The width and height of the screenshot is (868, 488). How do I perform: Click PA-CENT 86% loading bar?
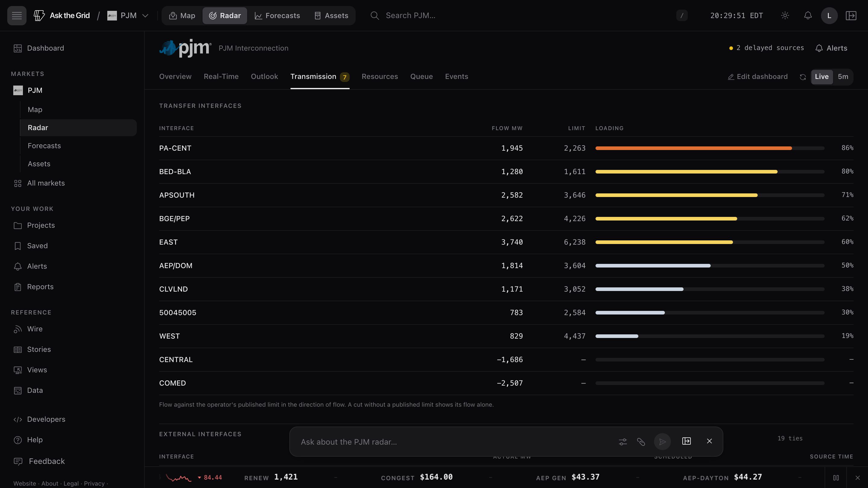tap(710, 148)
